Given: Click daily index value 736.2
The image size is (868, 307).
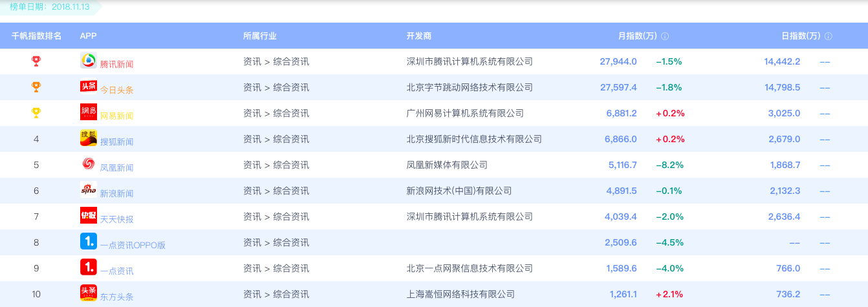Looking at the screenshot, I should (x=788, y=294).
